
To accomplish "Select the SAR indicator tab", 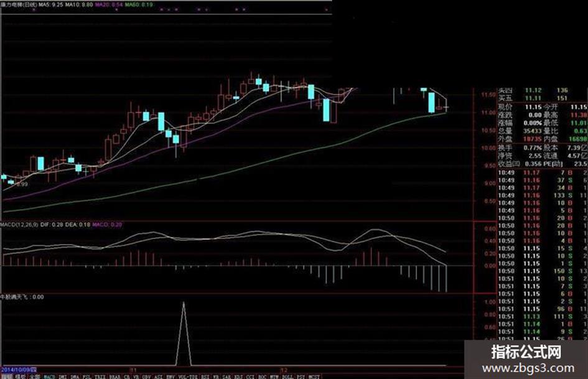I will [226, 377].
